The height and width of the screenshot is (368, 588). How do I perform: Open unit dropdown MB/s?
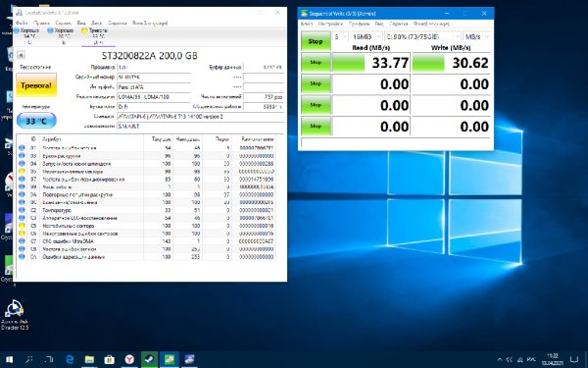tap(476, 36)
